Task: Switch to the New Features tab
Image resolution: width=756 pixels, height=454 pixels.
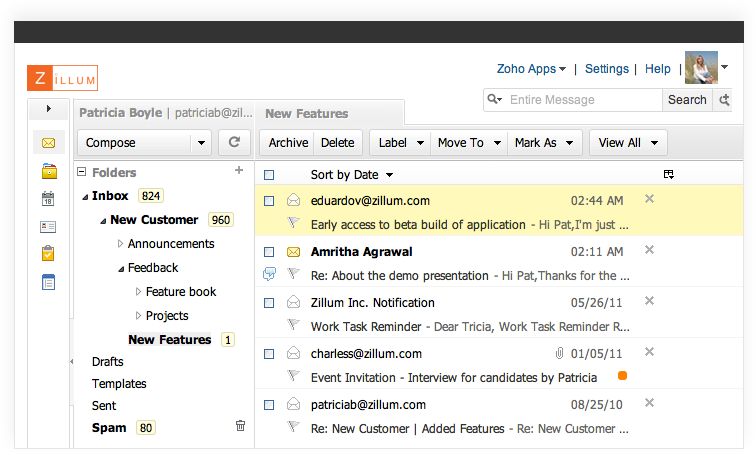Action: [307, 114]
